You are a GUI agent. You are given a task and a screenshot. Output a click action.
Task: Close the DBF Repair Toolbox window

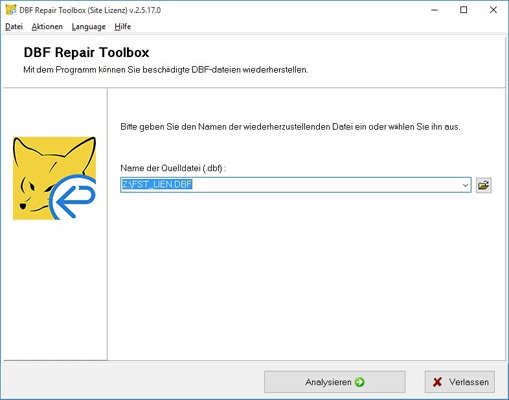pyautogui.click(x=493, y=10)
